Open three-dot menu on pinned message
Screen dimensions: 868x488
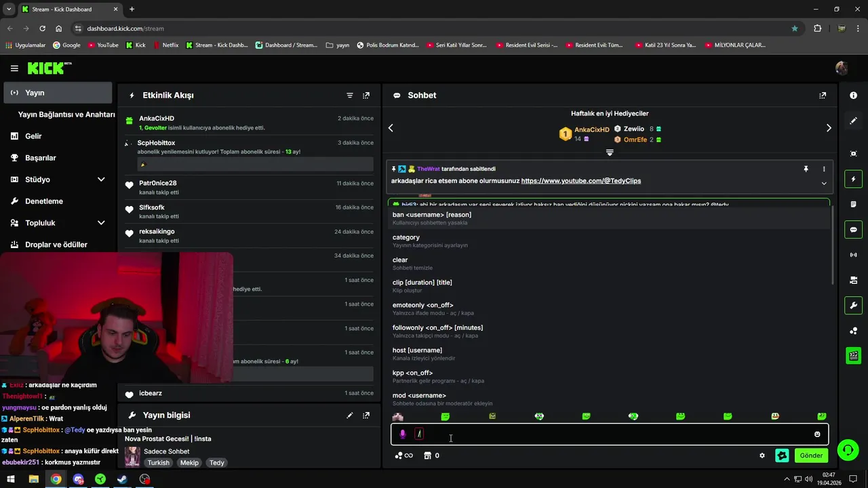824,169
